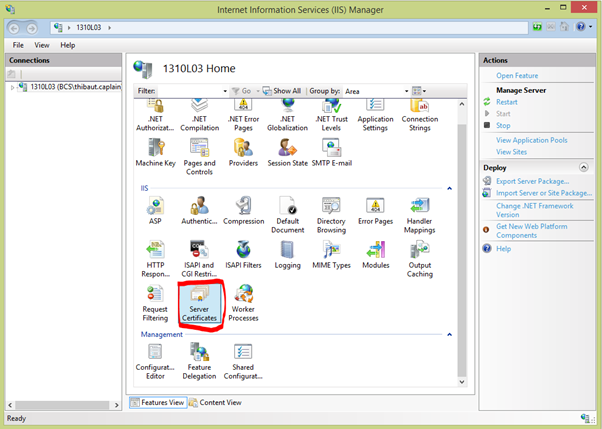Click Show All in filter bar
This screenshot has width=602, height=429.
point(282,91)
